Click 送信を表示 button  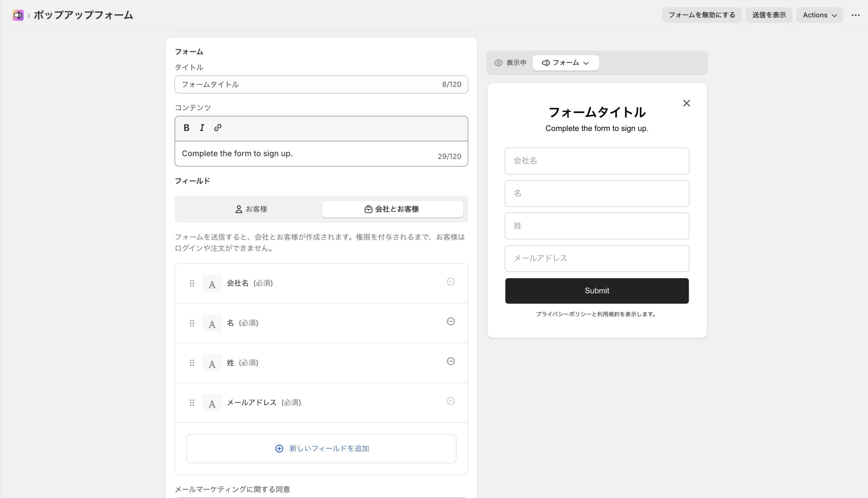point(769,15)
